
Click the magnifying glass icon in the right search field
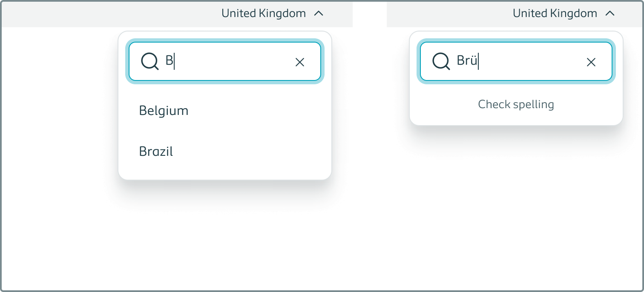pos(440,61)
